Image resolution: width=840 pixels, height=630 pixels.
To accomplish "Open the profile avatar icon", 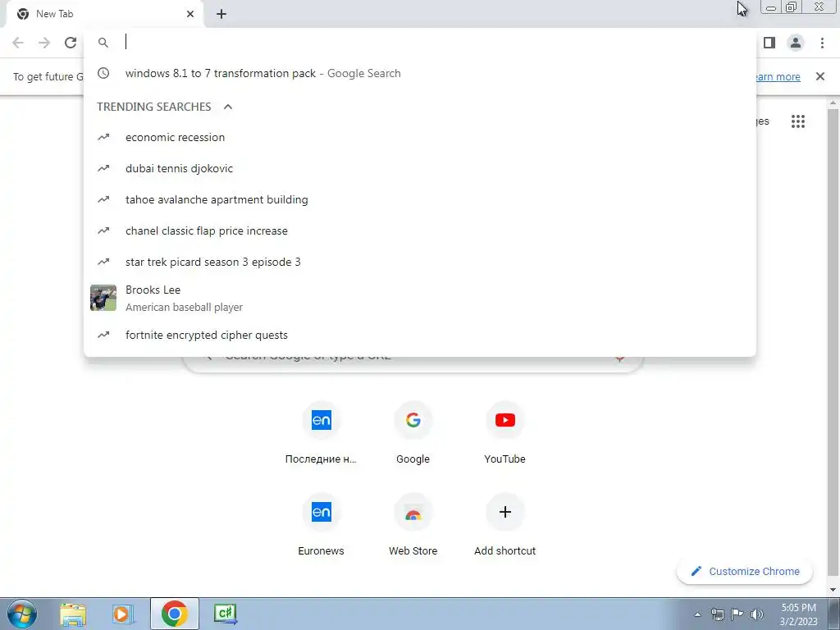I will pyautogui.click(x=796, y=43).
